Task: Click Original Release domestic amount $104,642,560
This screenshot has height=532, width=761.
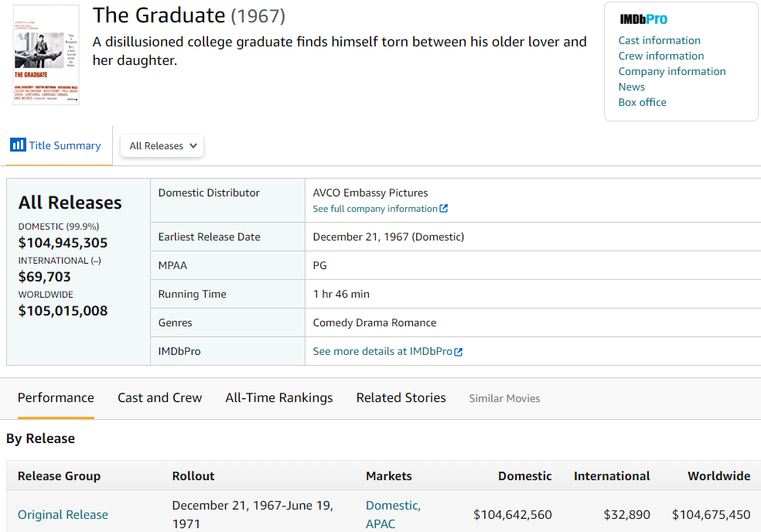Action: pyautogui.click(x=513, y=514)
